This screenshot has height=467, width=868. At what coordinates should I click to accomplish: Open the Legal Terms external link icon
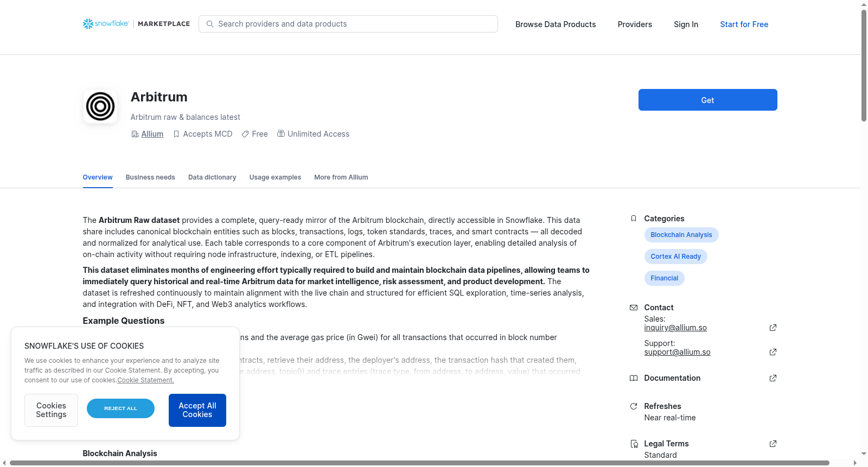tap(773, 444)
